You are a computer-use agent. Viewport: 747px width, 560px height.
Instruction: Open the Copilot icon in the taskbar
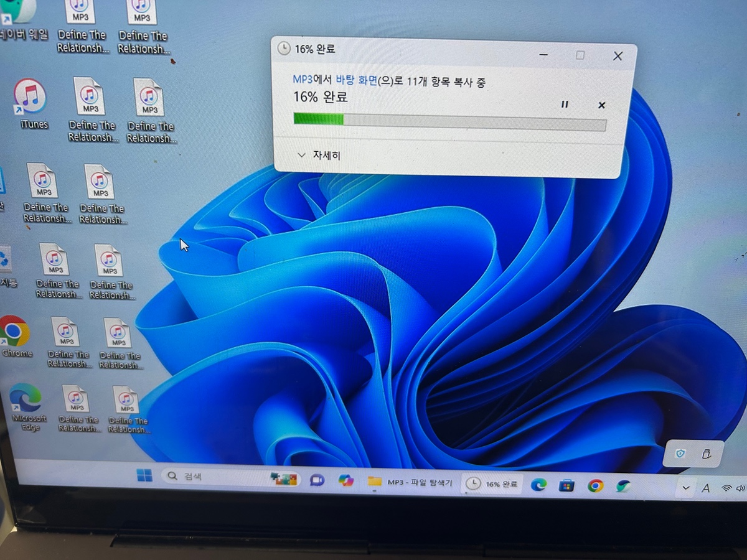[x=345, y=480]
